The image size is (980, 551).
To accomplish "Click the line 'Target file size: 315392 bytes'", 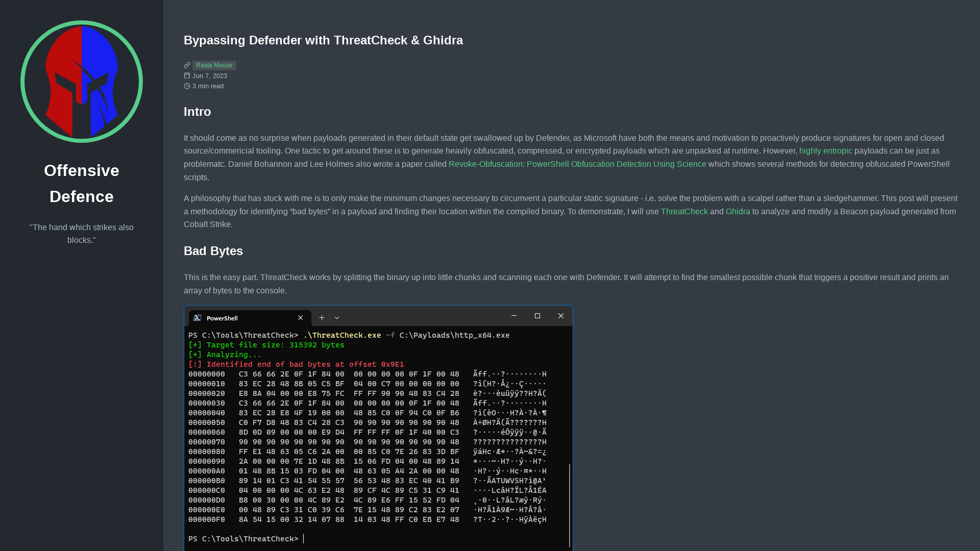I will point(266,345).
